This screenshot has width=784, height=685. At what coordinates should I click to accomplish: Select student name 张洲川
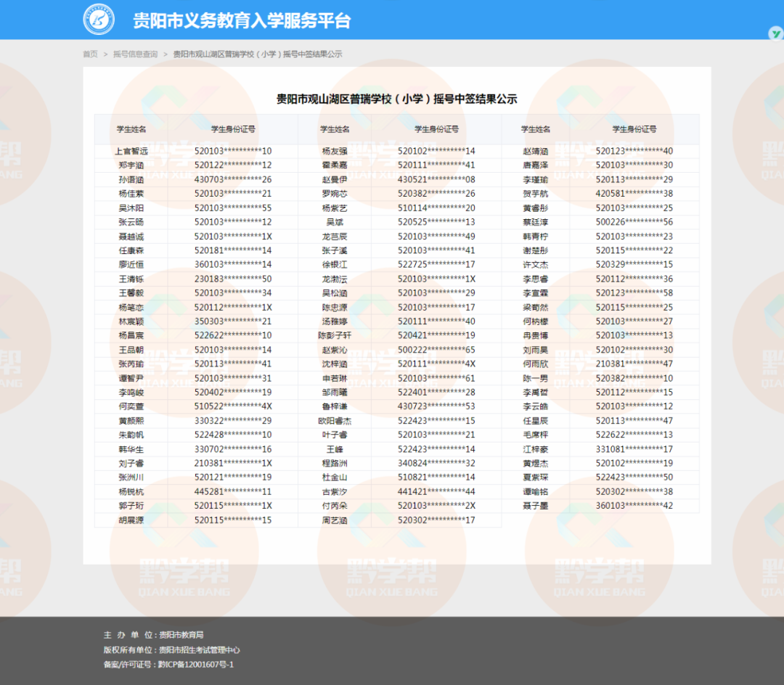pyautogui.click(x=131, y=477)
